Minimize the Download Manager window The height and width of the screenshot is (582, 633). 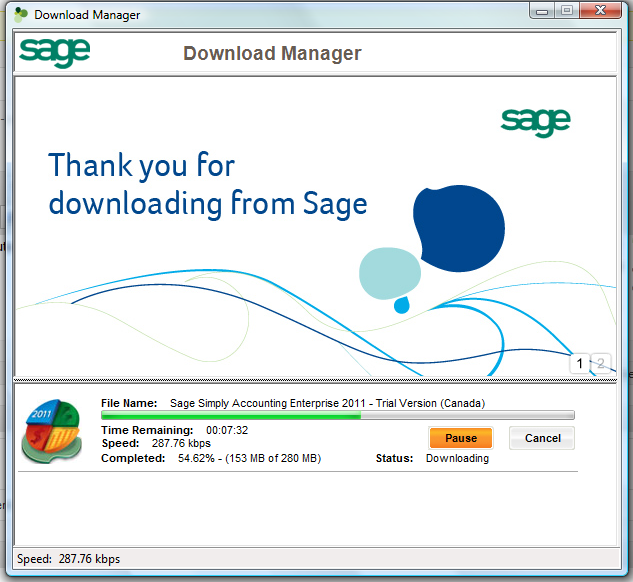click(542, 10)
